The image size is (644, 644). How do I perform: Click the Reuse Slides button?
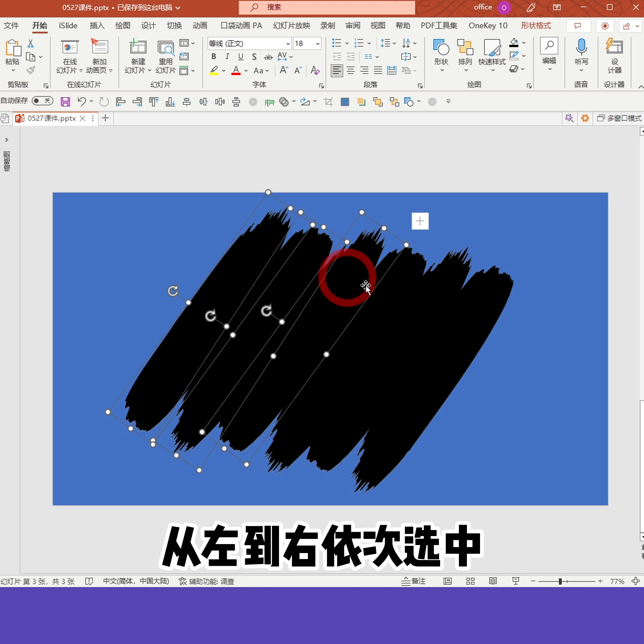click(166, 56)
